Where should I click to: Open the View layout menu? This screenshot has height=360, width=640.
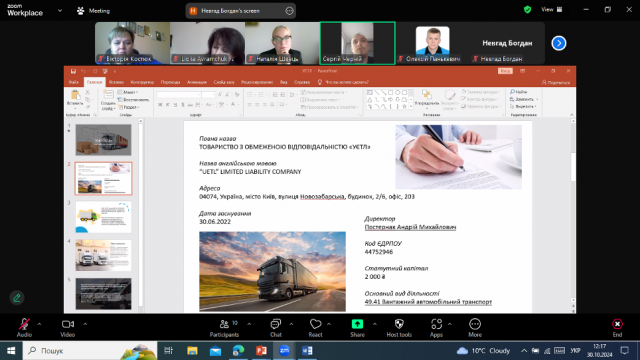pos(551,9)
